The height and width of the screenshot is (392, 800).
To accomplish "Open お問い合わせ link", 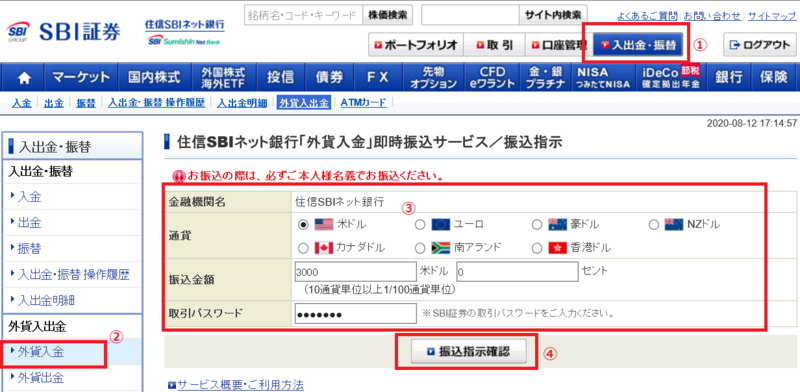I will [712, 15].
